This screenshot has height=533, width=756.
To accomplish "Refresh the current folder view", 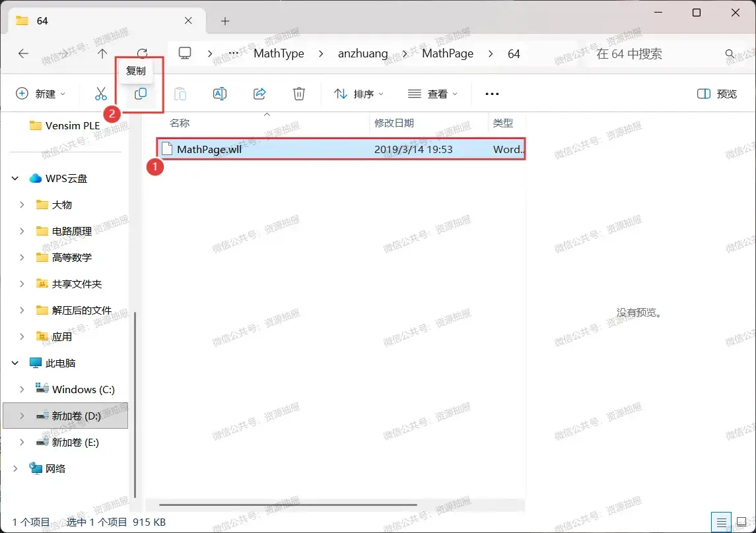I will tap(142, 53).
